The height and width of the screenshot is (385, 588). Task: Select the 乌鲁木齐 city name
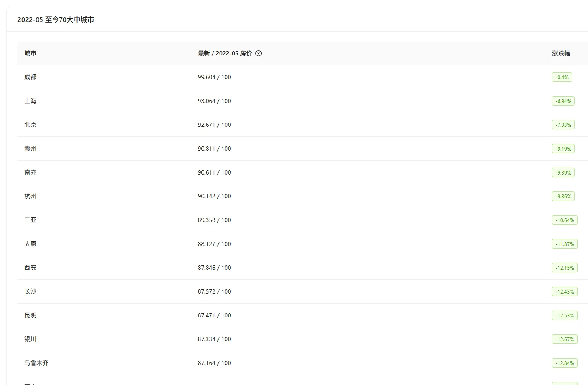click(36, 363)
